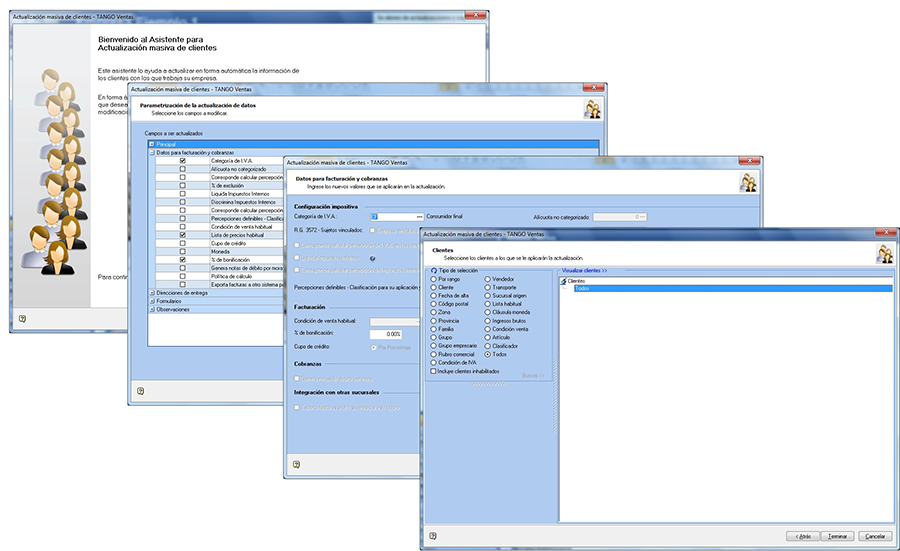The height and width of the screenshot is (551, 900).
Task: Click the 'Alícuota no categorizado' input field
Action: (x=620, y=217)
